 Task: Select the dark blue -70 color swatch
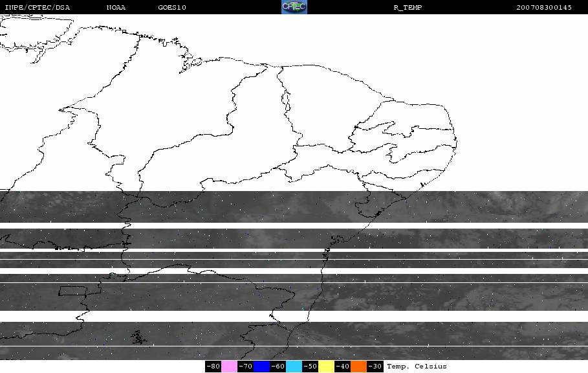(x=262, y=367)
